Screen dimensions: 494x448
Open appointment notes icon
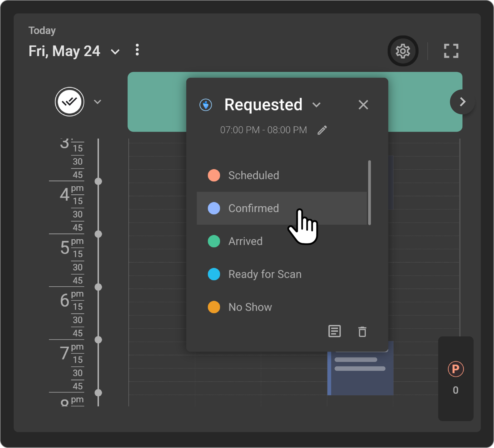334,331
